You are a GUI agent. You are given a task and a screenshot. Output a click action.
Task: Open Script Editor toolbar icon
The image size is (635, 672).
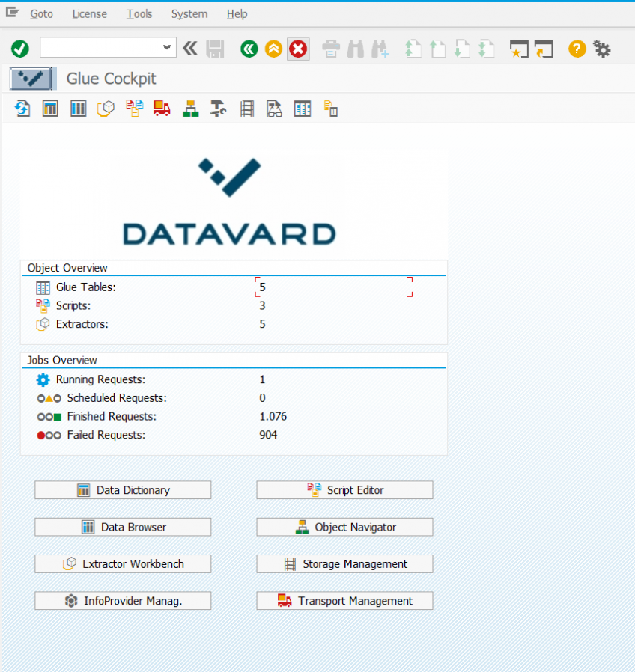[x=134, y=108]
